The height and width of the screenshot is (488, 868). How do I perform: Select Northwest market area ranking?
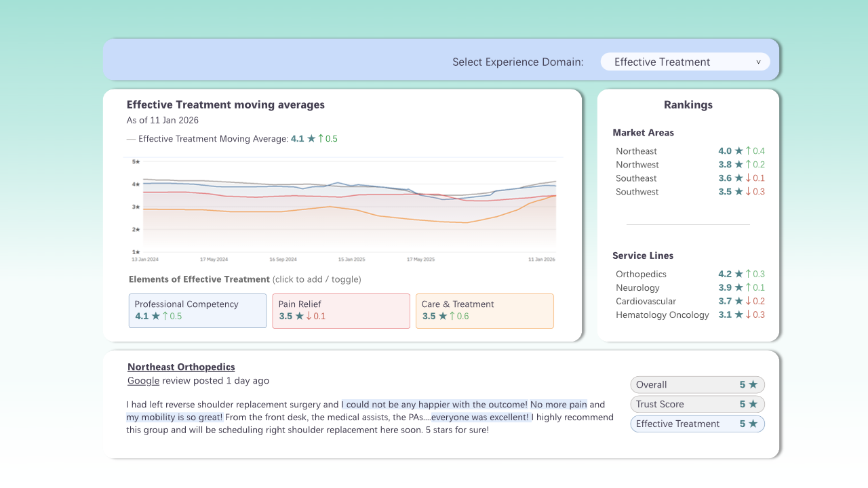637,165
